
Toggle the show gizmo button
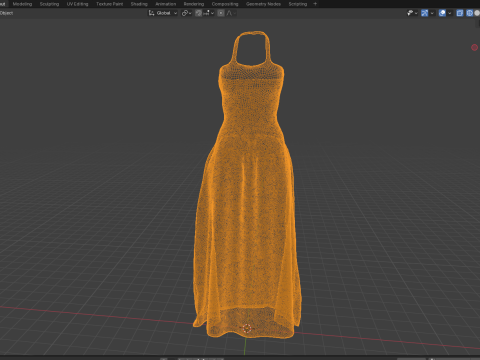point(424,13)
